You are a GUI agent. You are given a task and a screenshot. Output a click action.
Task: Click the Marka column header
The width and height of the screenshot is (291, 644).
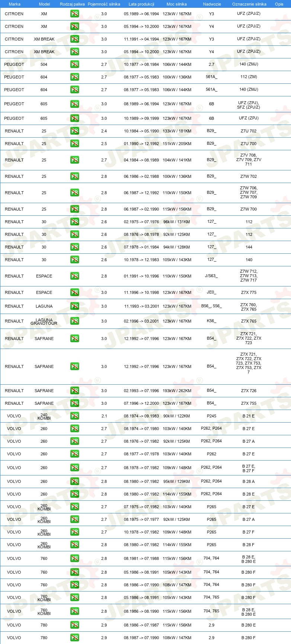(x=15, y=4)
